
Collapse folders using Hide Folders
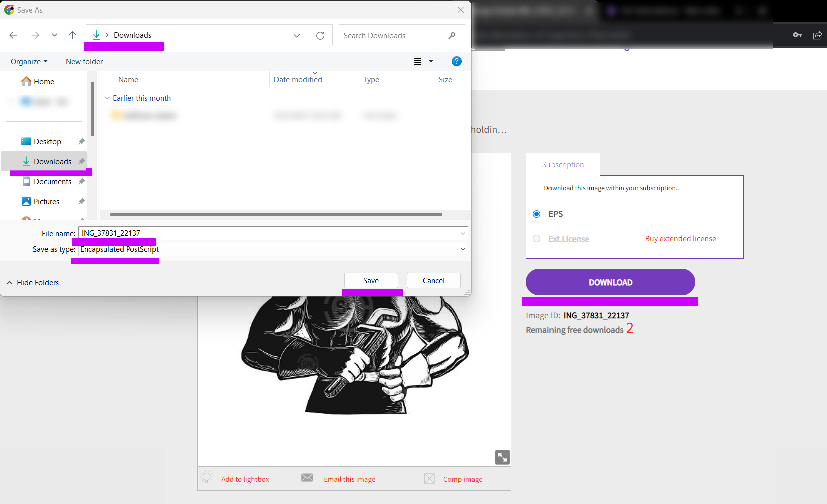point(33,283)
